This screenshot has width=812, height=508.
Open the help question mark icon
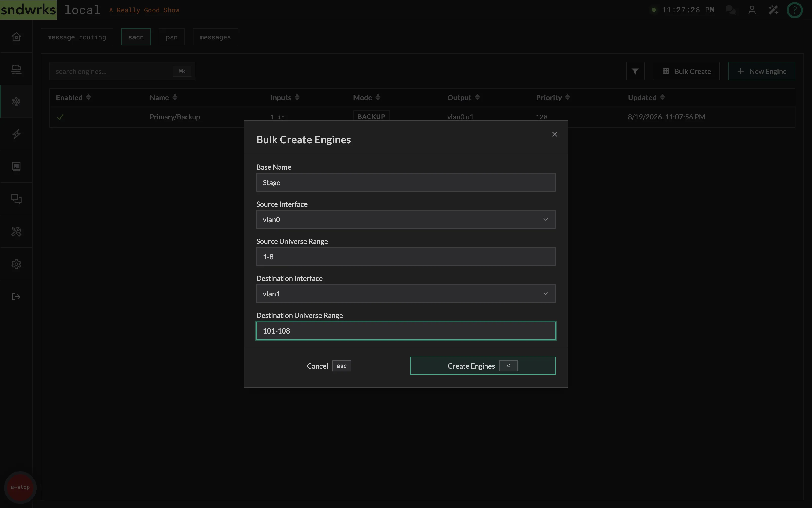[794, 10]
